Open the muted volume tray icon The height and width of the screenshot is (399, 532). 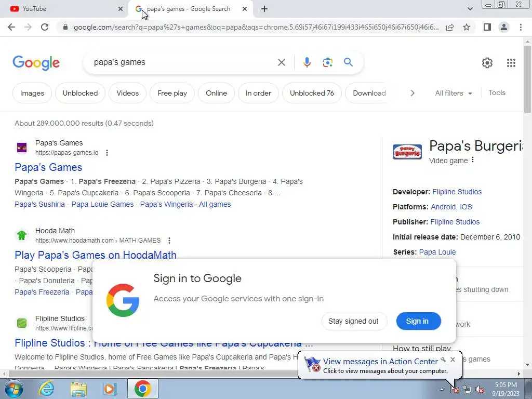480,390
